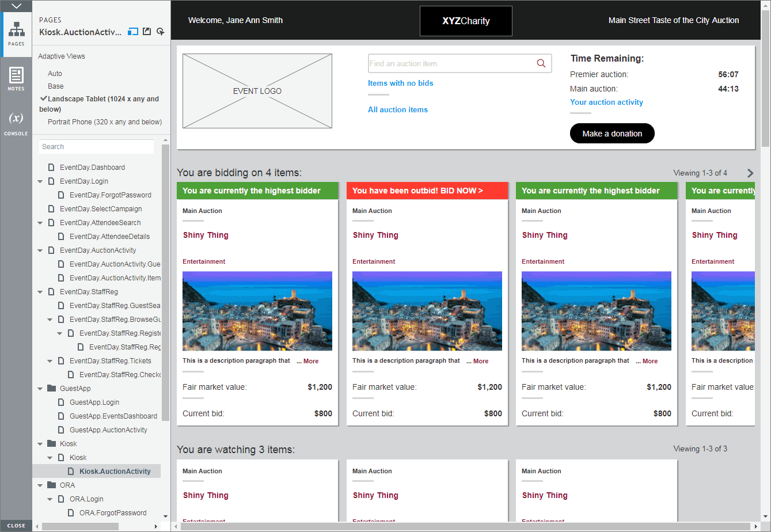This screenshot has width=771, height=532.
Task: Collapse the ORA folder
Action: pyautogui.click(x=40, y=485)
